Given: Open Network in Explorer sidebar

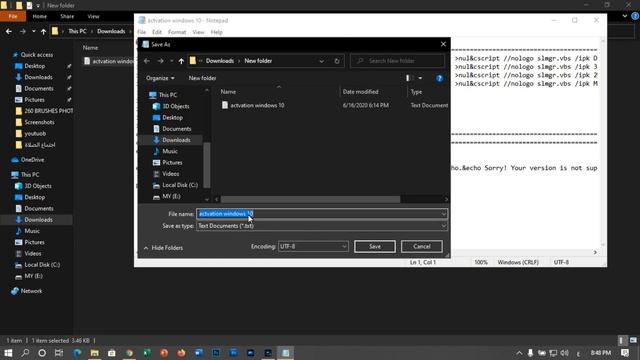Looking at the screenshot, I should coord(31,291).
